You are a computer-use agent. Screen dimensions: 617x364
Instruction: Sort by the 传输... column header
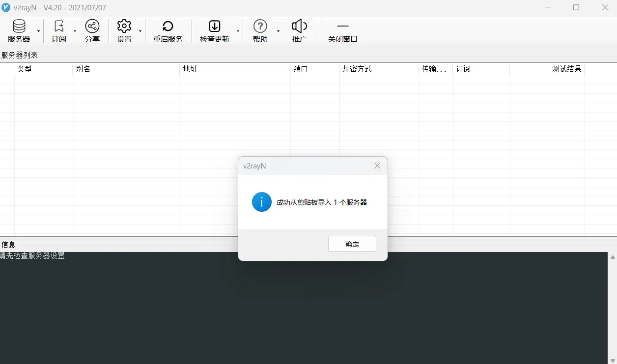pyautogui.click(x=436, y=69)
